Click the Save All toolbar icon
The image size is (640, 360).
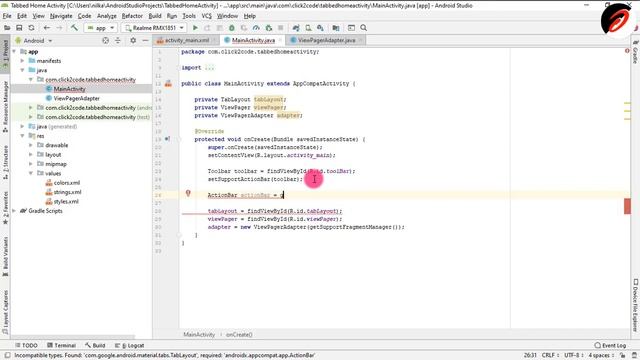(x=19, y=28)
